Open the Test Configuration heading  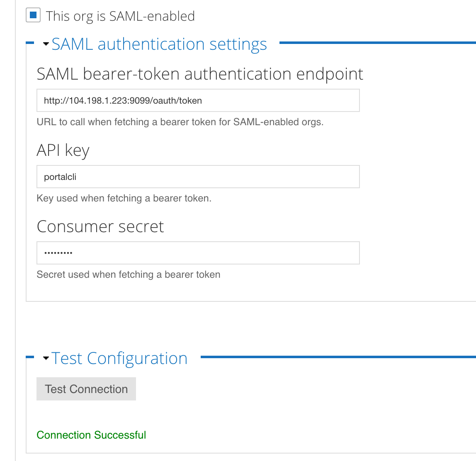[x=119, y=358]
